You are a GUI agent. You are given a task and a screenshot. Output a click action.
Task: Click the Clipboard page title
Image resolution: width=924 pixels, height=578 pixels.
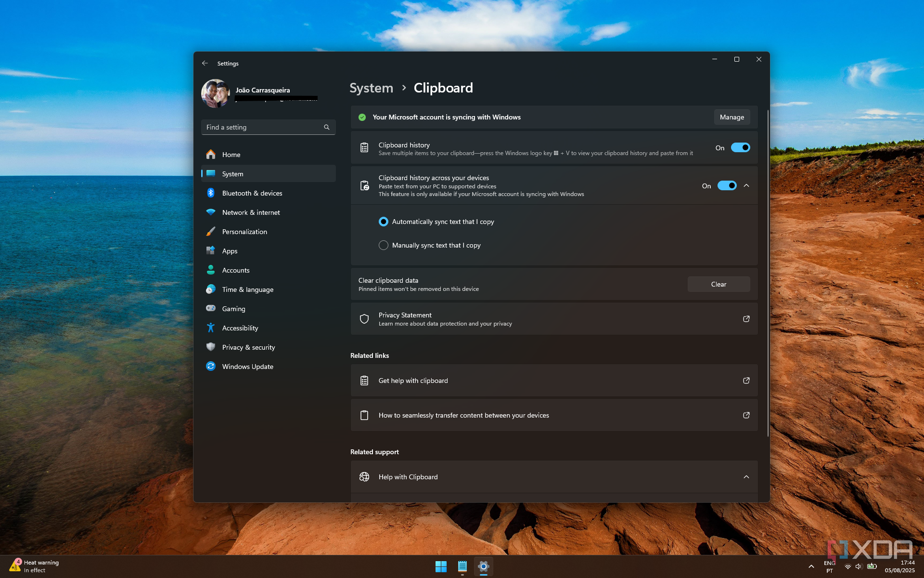coord(443,88)
